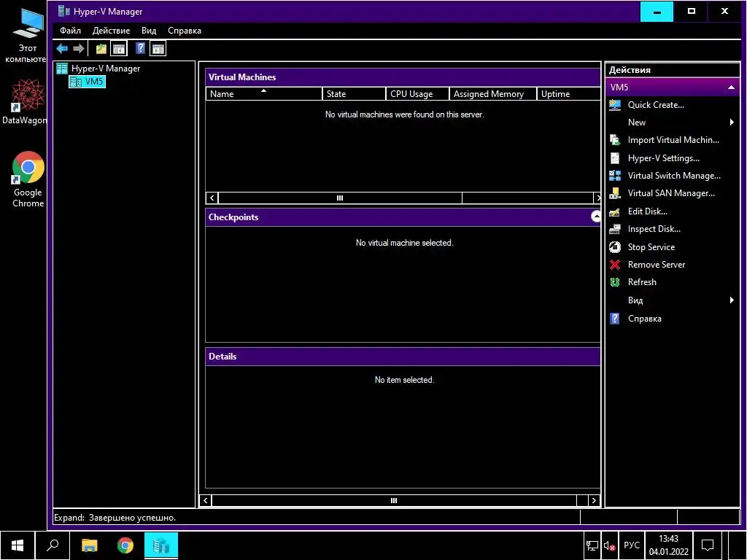Click the Forward arrow toolbar icon
747x560 pixels.
tap(79, 49)
